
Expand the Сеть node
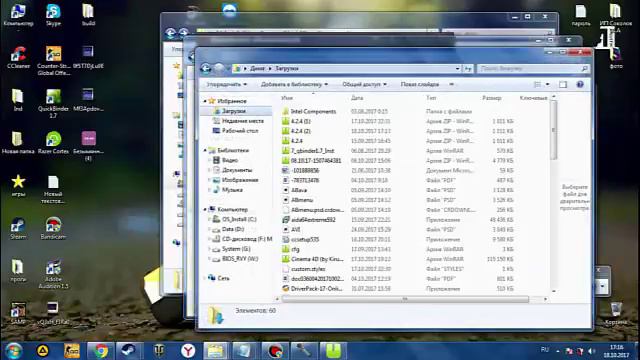205,278
